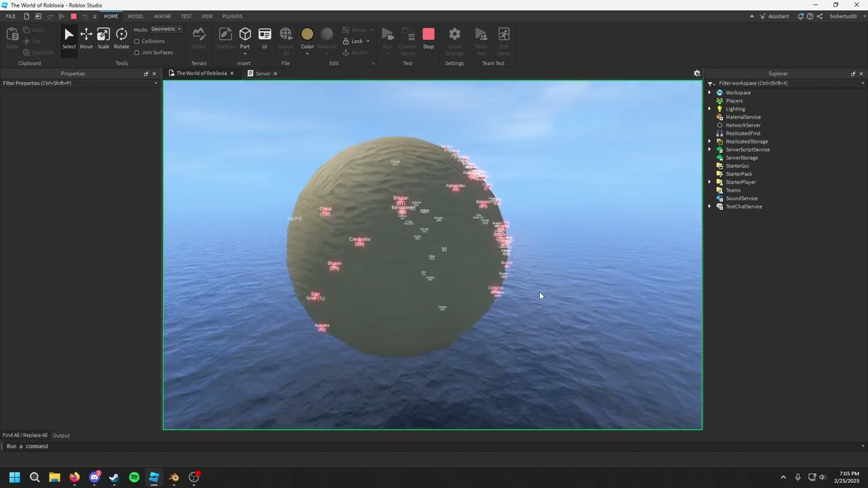Open the Output panel tab
This screenshot has width=868, height=488.
coord(61,435)
